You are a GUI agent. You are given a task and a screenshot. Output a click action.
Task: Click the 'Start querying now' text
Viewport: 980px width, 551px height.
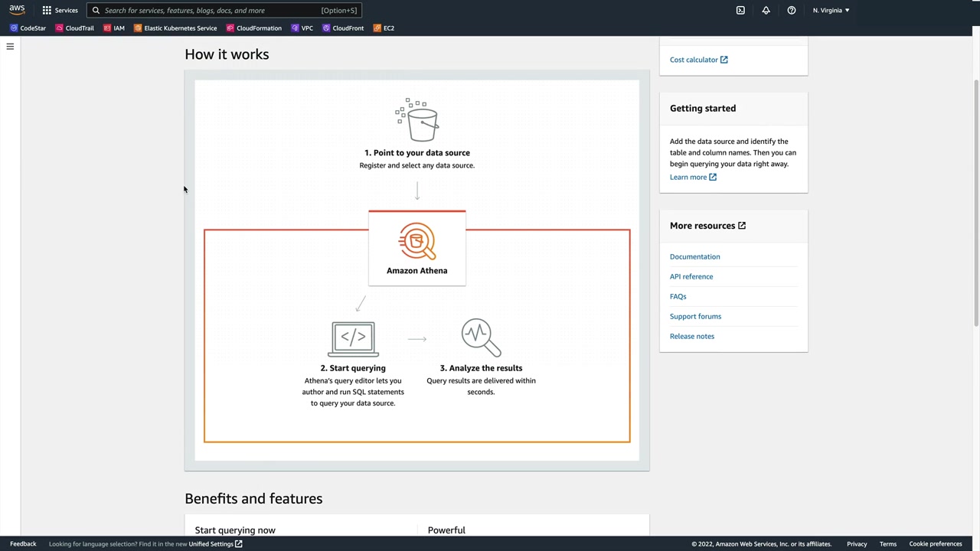(235, 530)
